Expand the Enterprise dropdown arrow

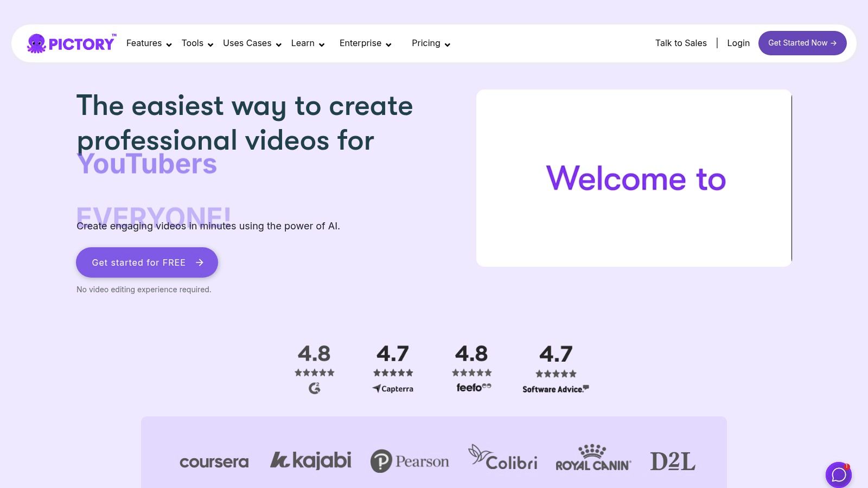(388, 44)
